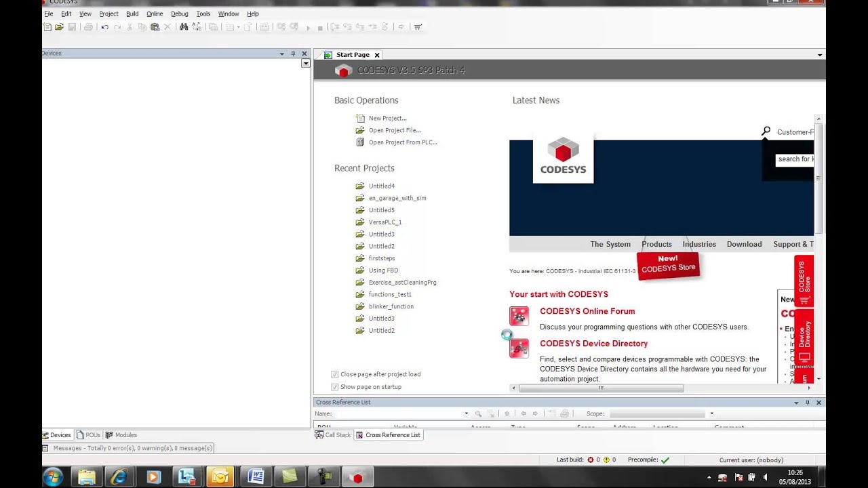Pin the Devices panel with pushpin icon
The image size is (868, 488).
click(x=293, y=54)
